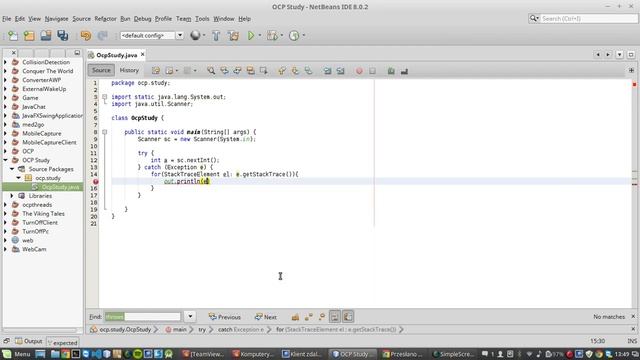This screenshot has height=360, width=640.
Task: Click the Build Project hammer icon
Action: point(216,36)
